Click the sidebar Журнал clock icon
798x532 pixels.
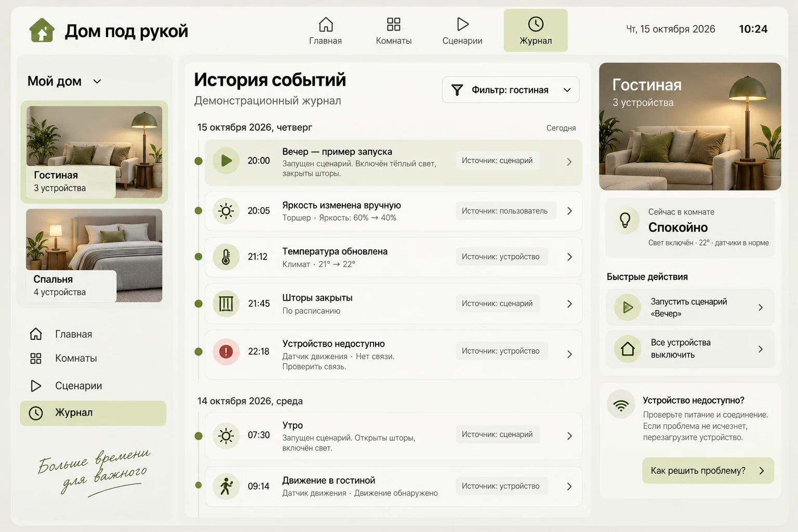(x=36, y=413)
